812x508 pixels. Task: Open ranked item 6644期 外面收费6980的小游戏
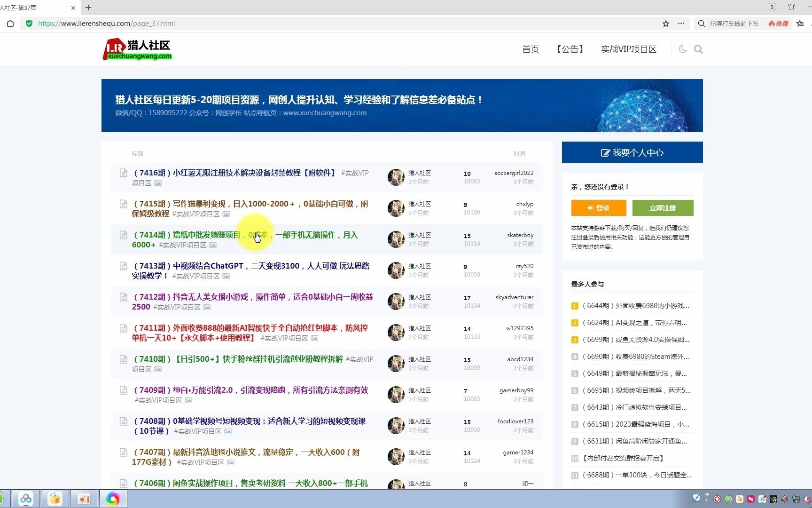pyautogui.click(x=635, y=306)
